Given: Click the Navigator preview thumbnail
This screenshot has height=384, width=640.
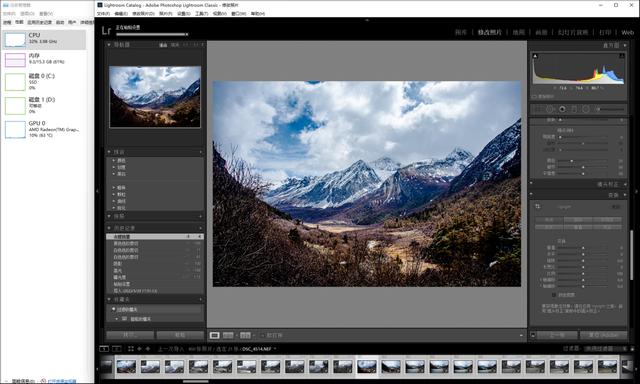Looking at the screenshot, I should (x=155, y=97).
